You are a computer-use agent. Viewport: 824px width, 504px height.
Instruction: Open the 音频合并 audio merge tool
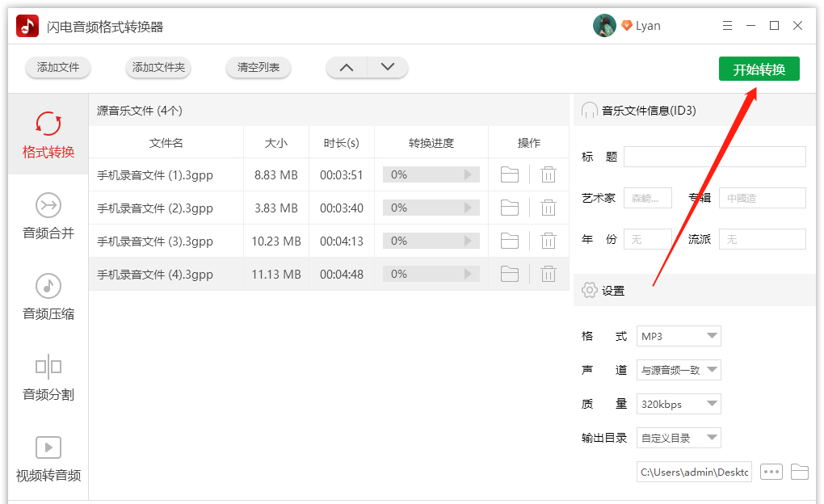click(x=48, y=216)
